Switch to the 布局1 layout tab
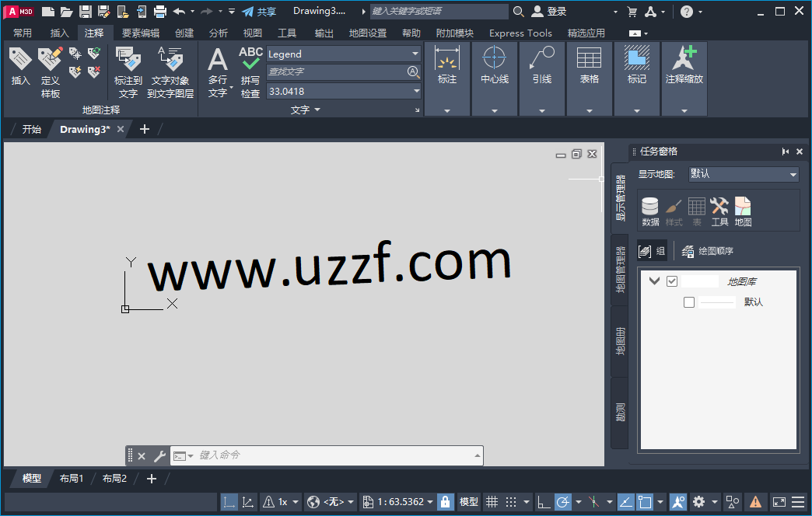 [71, 478]
